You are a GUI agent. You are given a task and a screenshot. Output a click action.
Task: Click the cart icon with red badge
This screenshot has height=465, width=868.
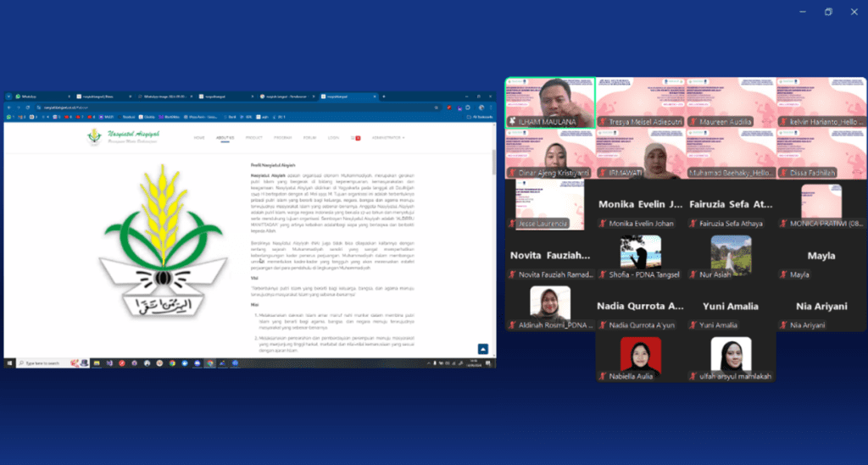pyautogui.click(x=357, y=137)
